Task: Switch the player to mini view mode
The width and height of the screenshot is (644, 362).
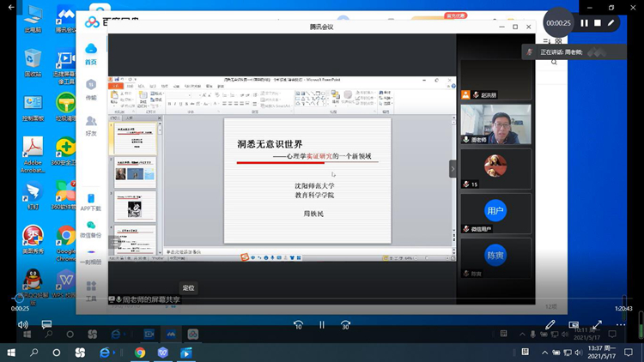Action: (574, 324)
